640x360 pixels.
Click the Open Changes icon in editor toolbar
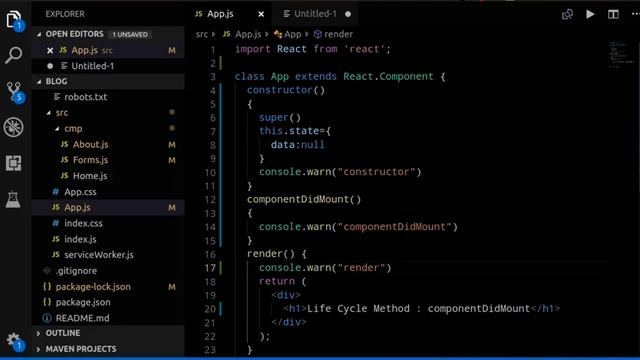(567, 14)
